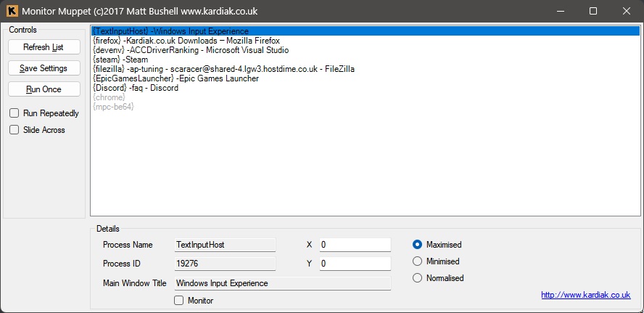Select the greyed {chrome} list row

click(x=366, y=97)
